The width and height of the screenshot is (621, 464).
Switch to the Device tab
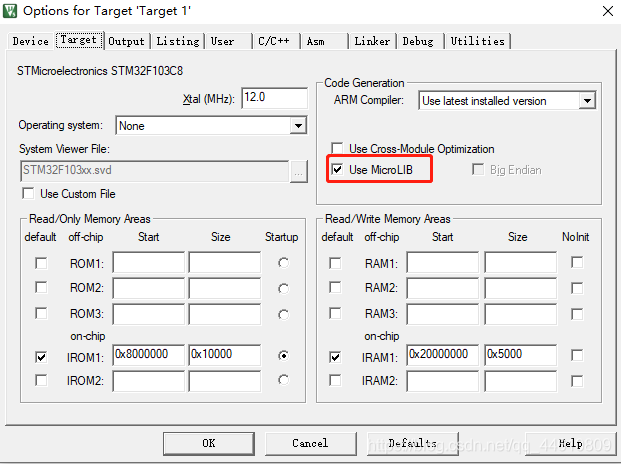tap(30, 41)
